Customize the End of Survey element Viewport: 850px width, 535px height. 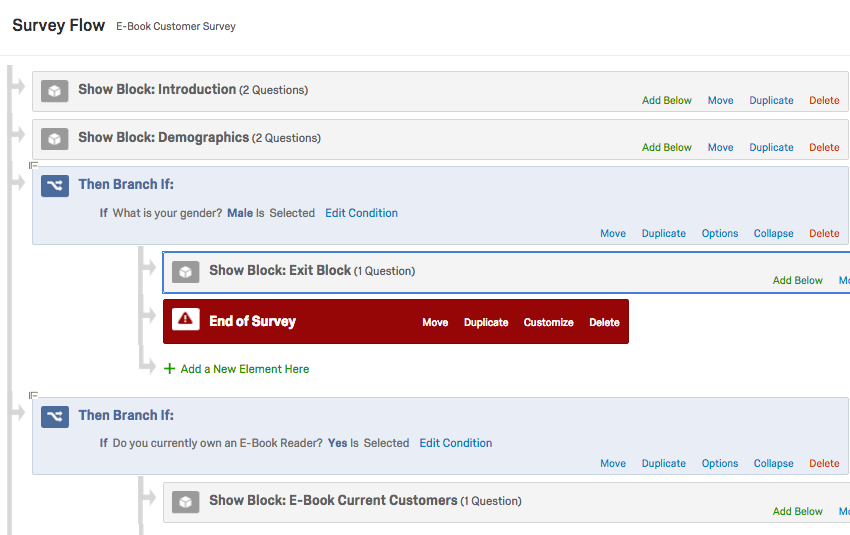coord(548,322)
